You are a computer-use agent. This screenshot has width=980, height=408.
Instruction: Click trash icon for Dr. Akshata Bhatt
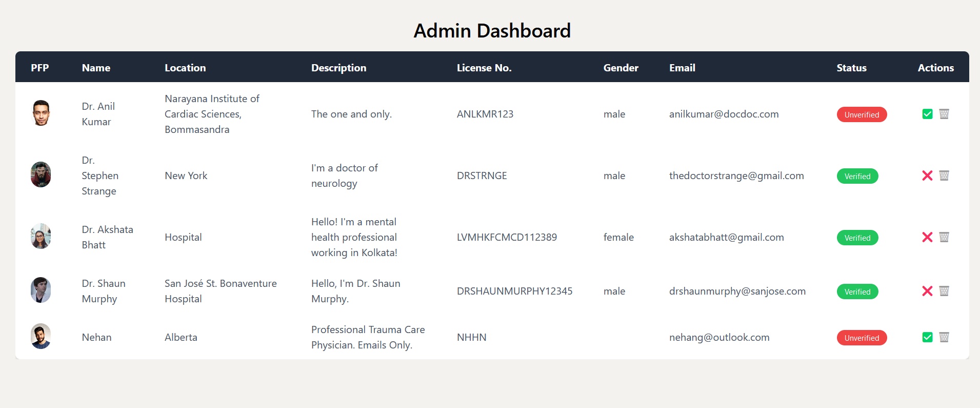[944, 237]
